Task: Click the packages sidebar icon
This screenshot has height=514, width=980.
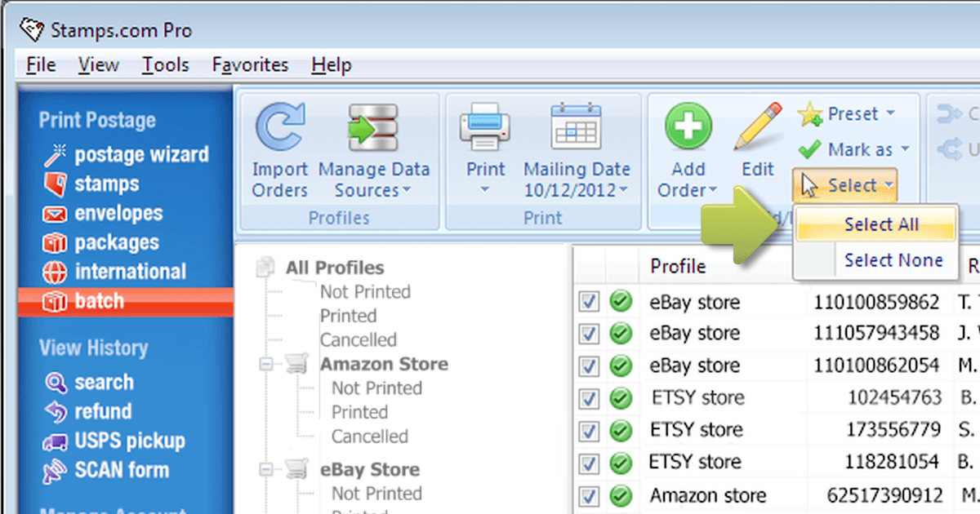Action: coord(55,243)
